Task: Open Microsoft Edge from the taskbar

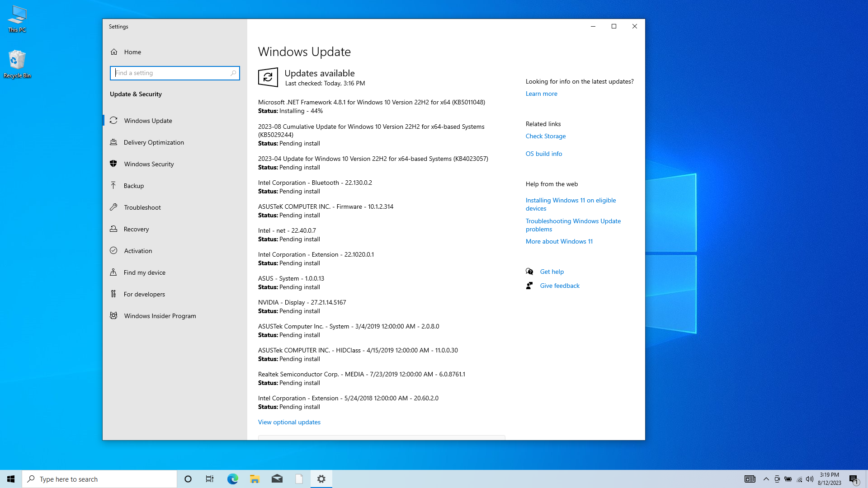Action: click(232, 479)
